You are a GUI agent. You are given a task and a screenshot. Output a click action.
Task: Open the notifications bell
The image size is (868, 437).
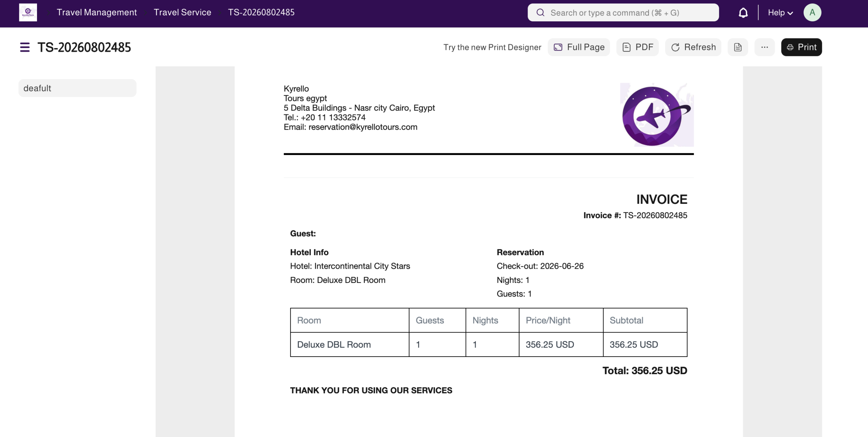click(743, 13)
